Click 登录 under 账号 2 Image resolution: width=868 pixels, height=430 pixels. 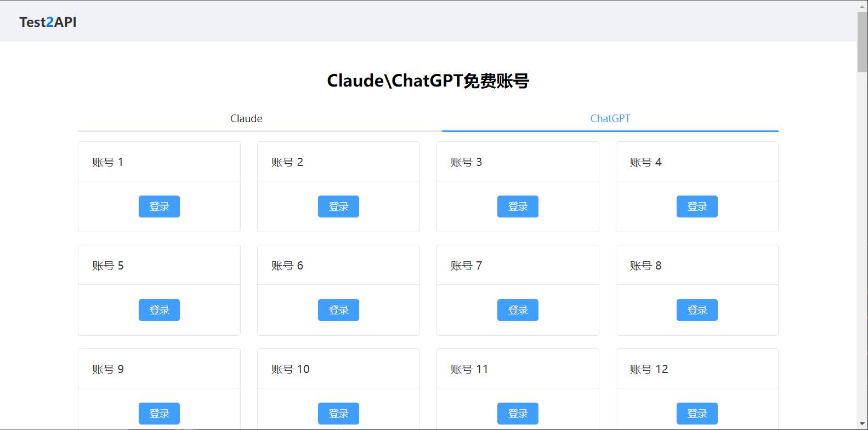338,207
